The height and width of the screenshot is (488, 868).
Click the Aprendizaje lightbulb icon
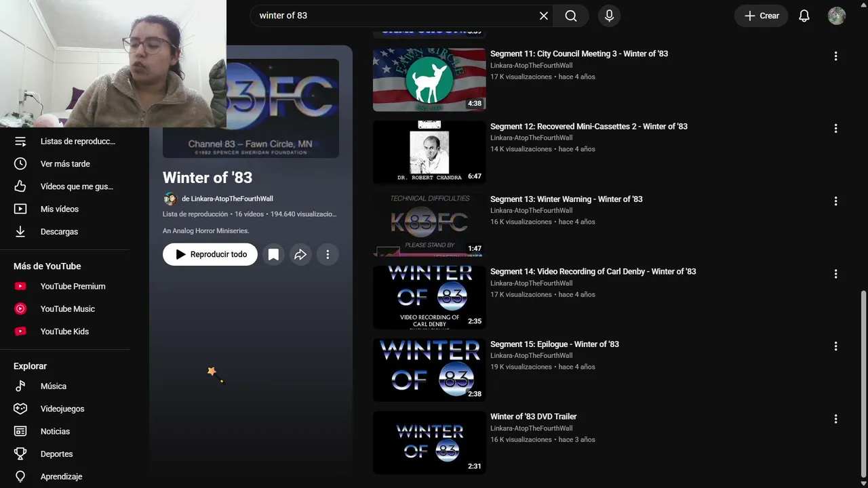coord(20,476)
